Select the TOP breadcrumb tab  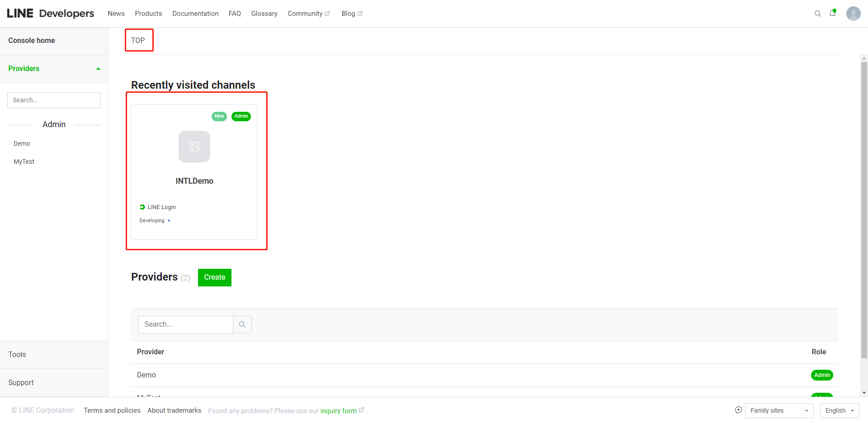click(138, 40)
